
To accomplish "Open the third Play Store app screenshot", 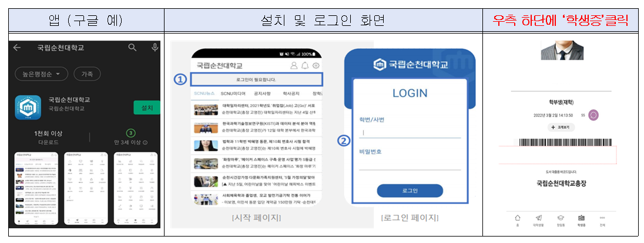I will click(x=136, y=189).
